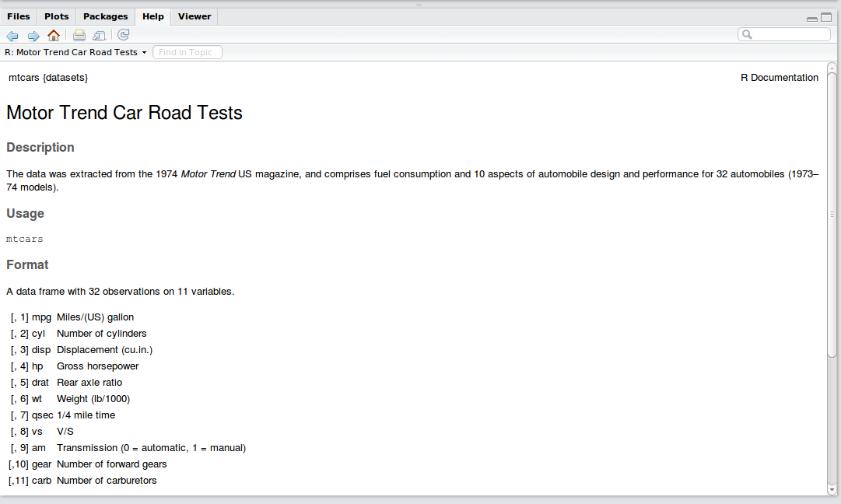The width and height of the screenshot is (841, 504).
Task: Open the Motor Trend Car Road Tests topic dropdown
Action: click(x=75, y=52)
